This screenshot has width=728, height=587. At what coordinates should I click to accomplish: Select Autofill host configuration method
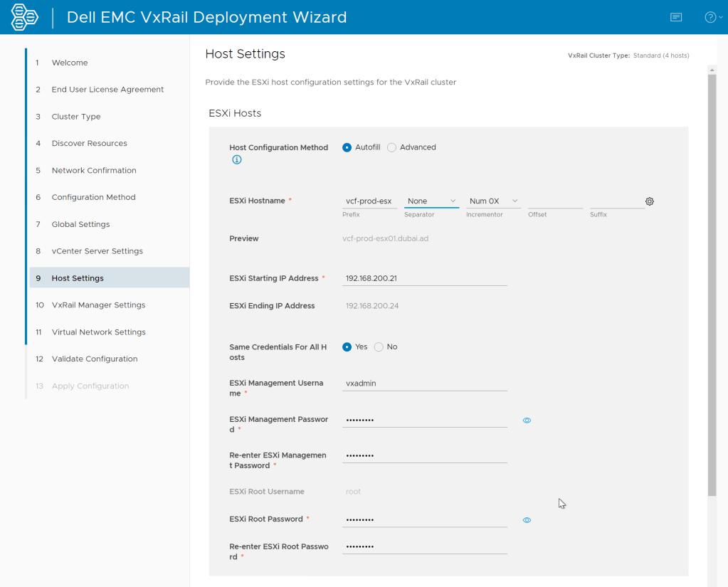point(347,147)
